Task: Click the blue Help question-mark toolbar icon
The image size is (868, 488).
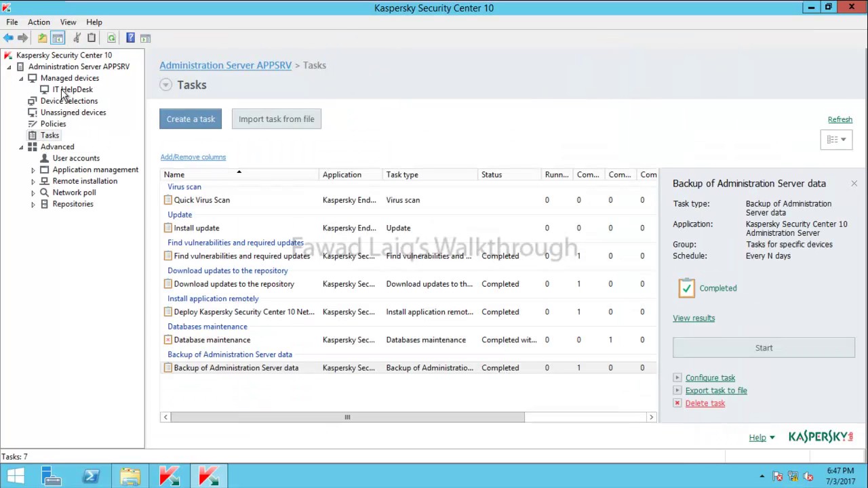Action: pos(130,38)
